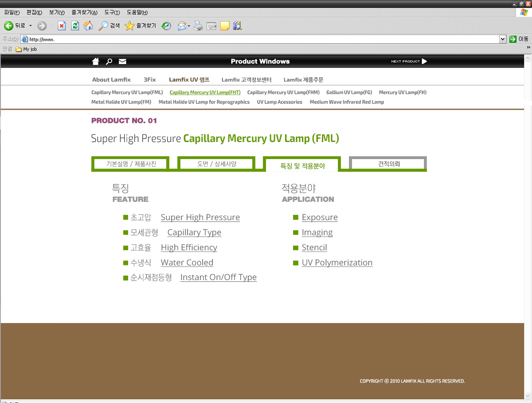The image size is (532, 403).
Task: Expand the Mail icon dropdown arrow
Action: coord(189,26)
